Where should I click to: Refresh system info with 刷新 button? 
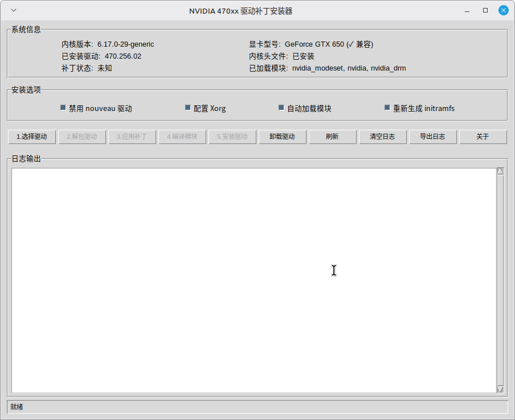point(333,137)
